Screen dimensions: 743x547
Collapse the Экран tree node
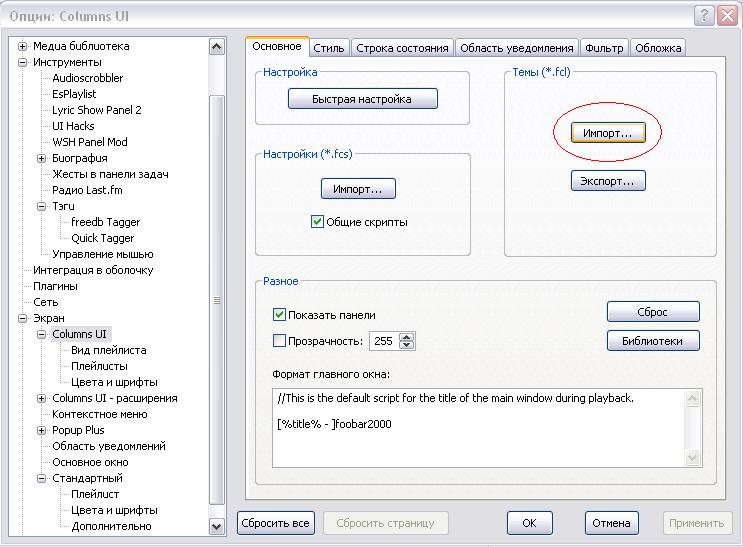click(23, 318)
